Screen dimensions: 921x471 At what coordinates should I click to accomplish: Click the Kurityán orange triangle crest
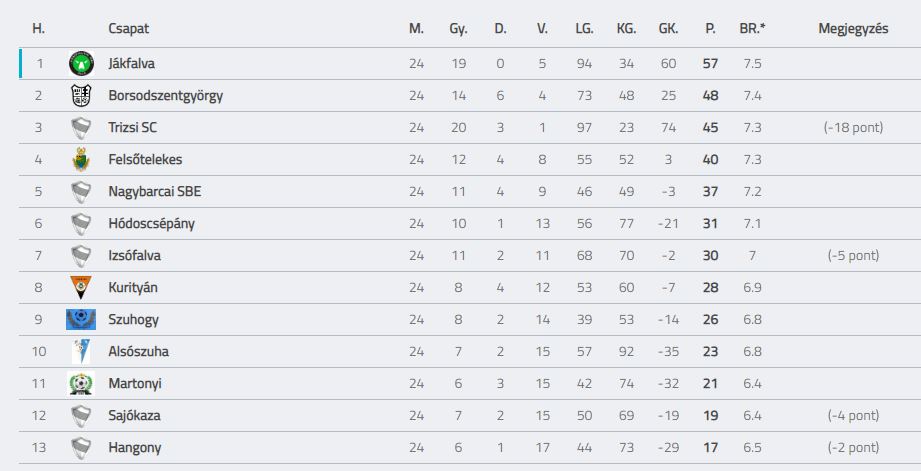pos(81,287)
